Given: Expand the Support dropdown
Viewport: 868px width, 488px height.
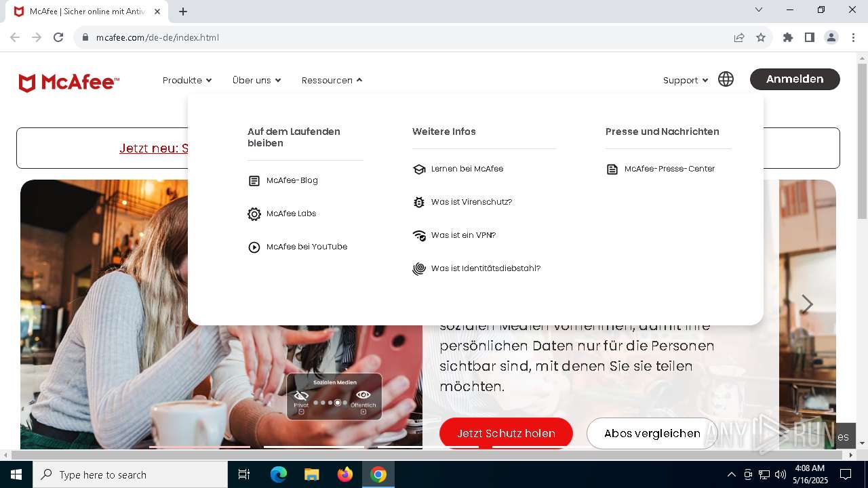Looking at the screenshot, I should [x=685, y=80].
